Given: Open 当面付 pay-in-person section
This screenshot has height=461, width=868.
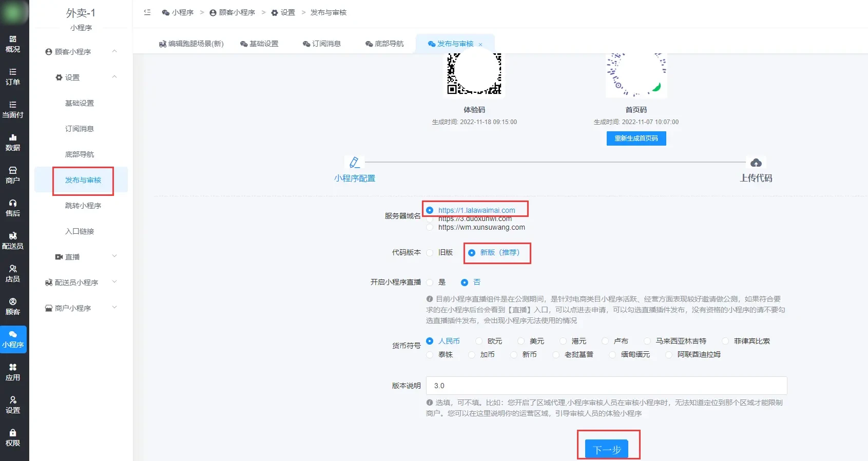Looking at the screenshot, I should tap(13, 110).
